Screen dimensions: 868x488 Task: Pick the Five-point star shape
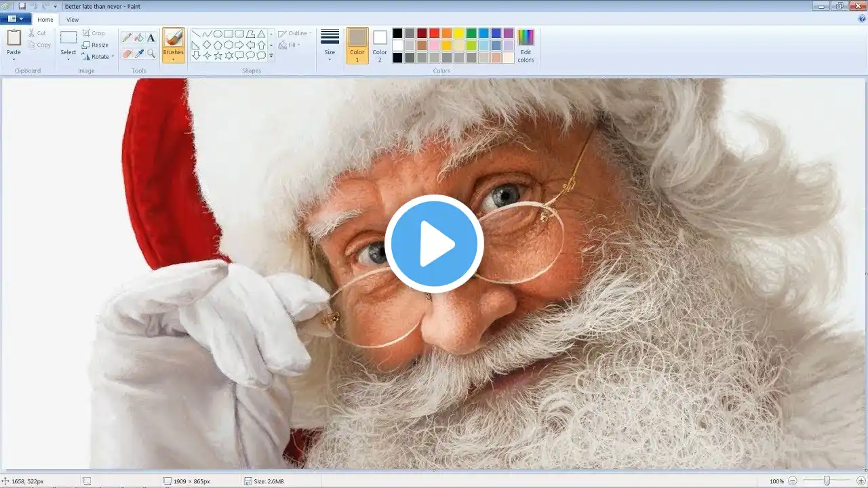pos(218,56)
